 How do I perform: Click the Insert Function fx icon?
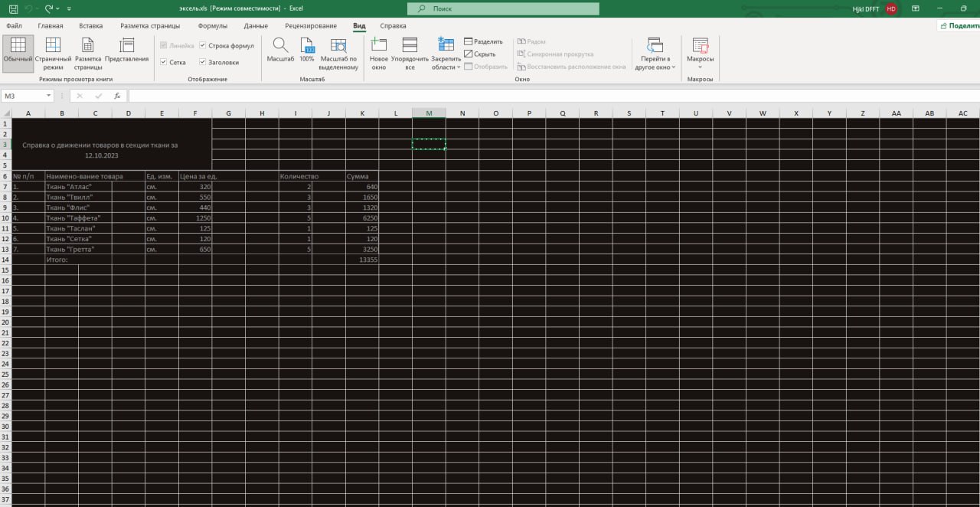[117, 96]
